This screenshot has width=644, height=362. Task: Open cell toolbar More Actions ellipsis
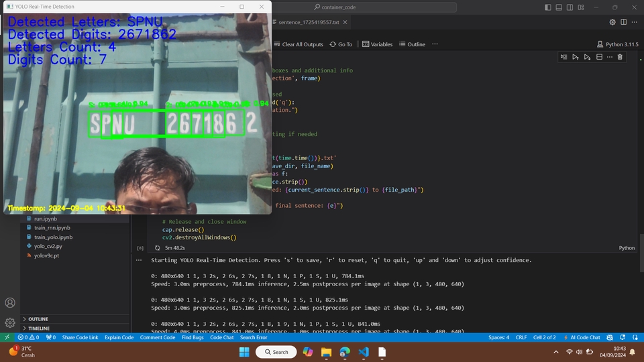[610, 57]
